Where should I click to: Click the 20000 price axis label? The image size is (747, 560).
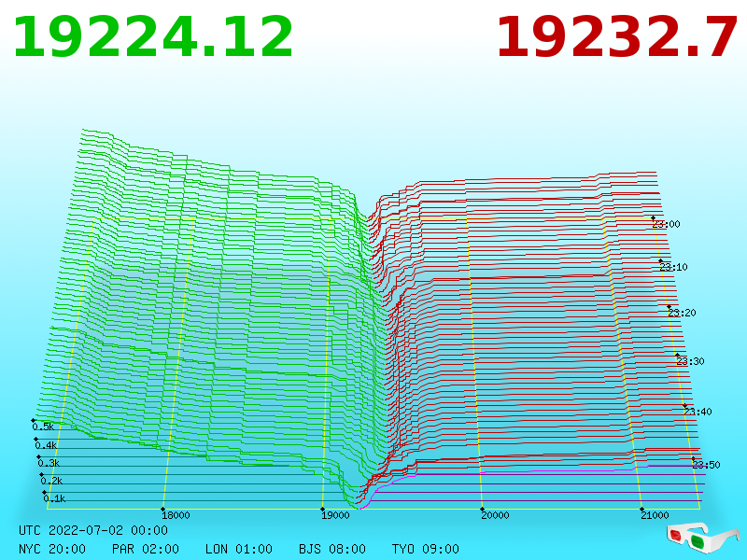click(495, 515)
